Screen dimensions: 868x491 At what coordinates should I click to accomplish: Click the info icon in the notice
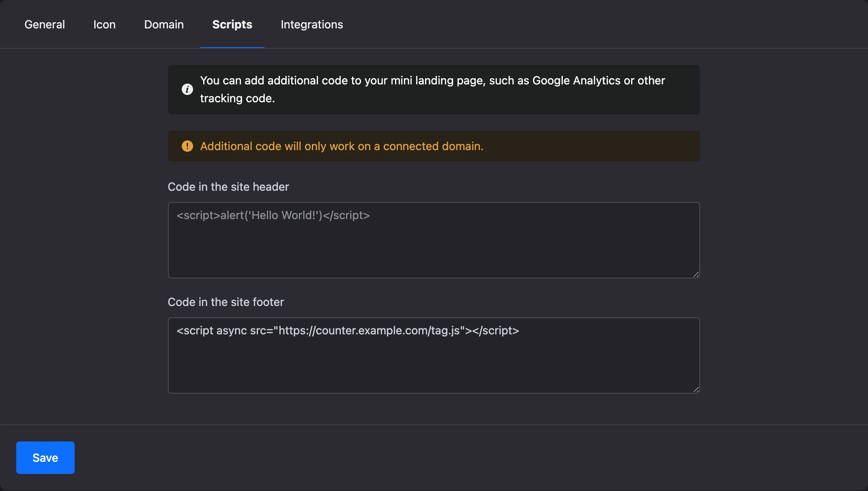[x=187, y=89]
